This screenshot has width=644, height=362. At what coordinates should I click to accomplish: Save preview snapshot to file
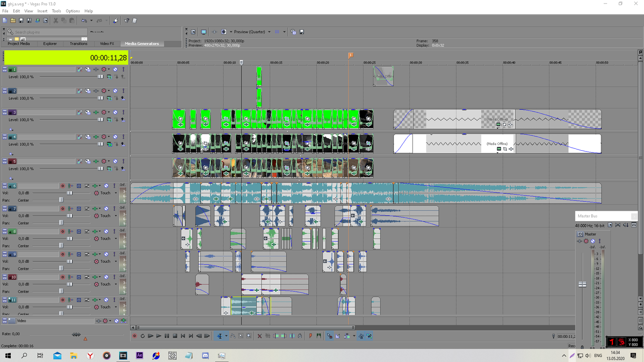(x=301, y=32)
